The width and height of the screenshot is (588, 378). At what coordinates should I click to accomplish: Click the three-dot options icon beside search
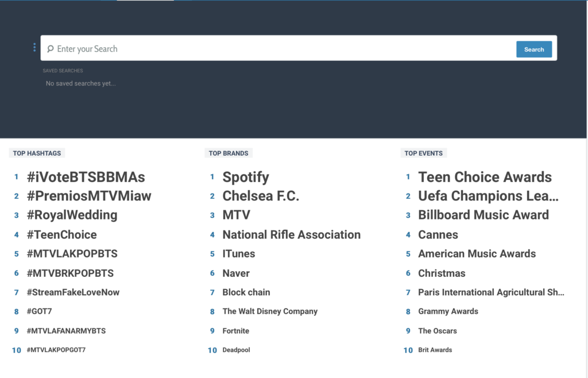click(x=34, y=48)
